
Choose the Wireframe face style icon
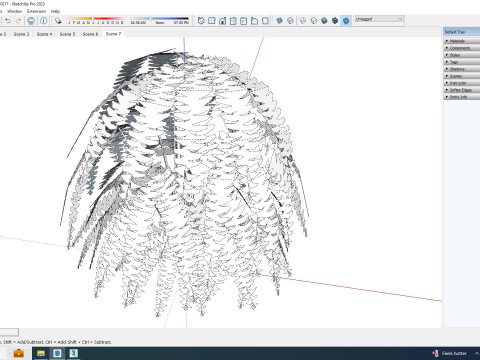click(303, 21)
